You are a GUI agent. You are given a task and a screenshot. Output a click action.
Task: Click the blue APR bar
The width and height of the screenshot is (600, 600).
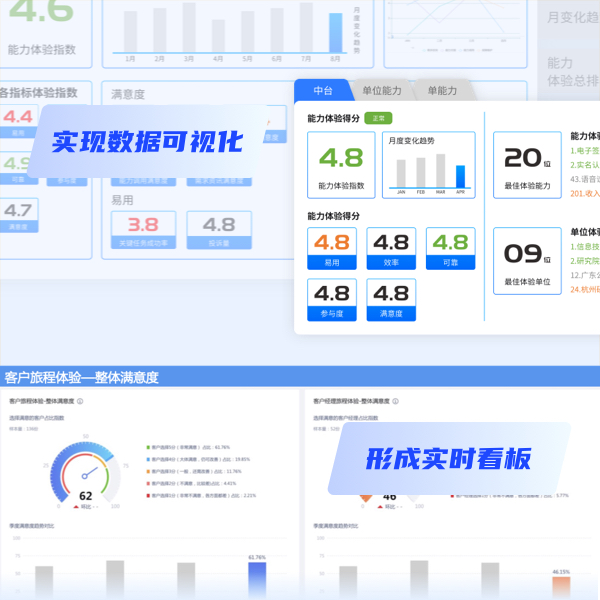coord(460,176)
